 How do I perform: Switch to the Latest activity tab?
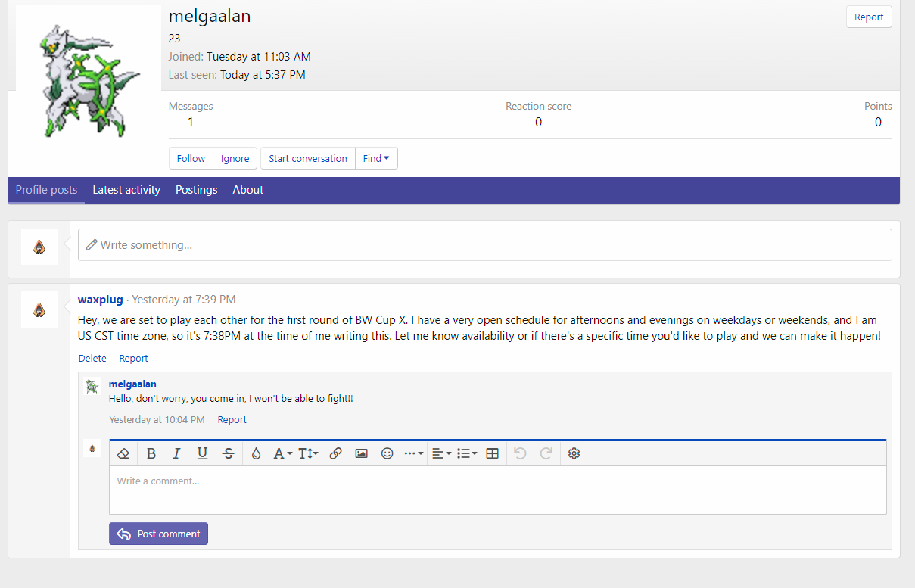click(x=126, y=190)
